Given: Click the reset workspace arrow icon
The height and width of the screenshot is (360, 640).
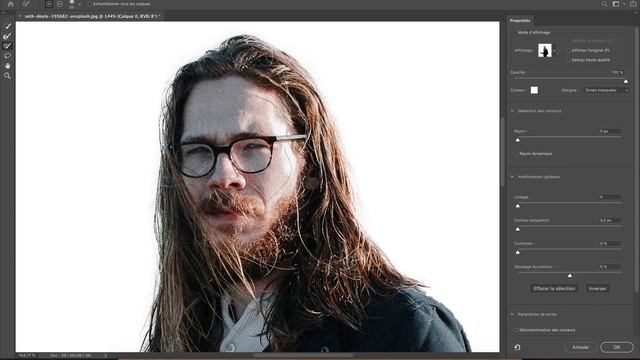Looking at the screenshot, I should tap(517, 347).
